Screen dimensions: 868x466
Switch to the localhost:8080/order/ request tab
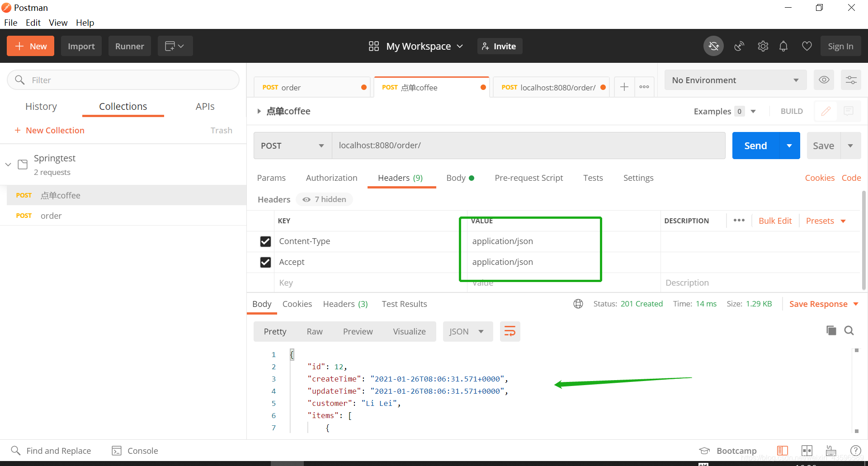551,87
